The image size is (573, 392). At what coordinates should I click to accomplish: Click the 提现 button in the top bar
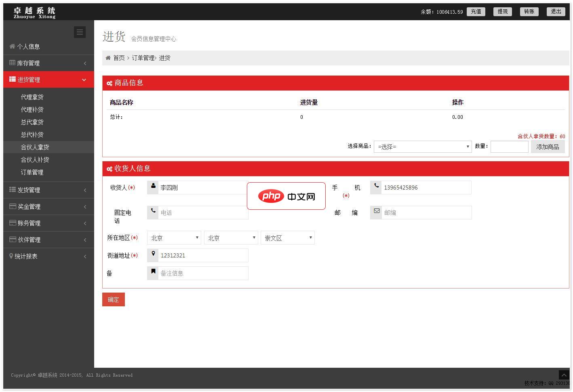point(502,11)
